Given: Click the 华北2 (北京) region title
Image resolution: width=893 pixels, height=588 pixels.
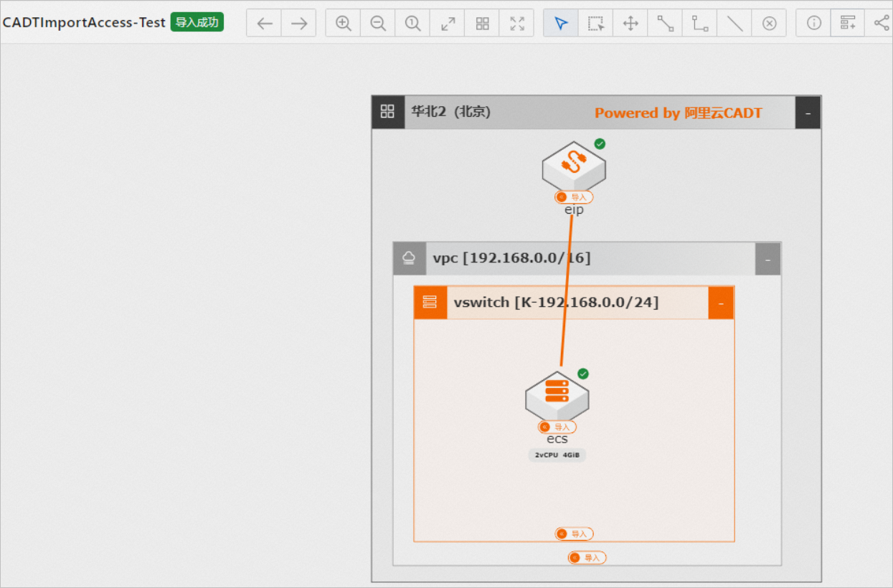Looking at the screenshot, I should pos(451,112).
